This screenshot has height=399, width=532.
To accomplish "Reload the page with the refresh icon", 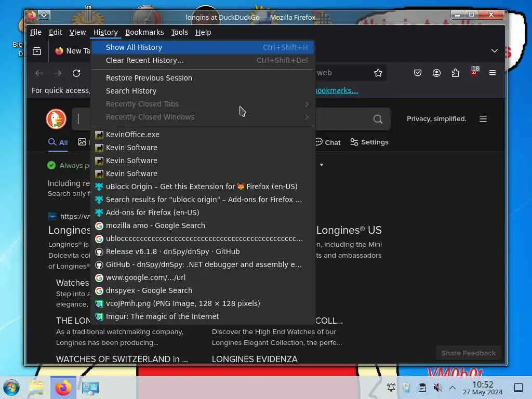I will [x=76, y=73].
